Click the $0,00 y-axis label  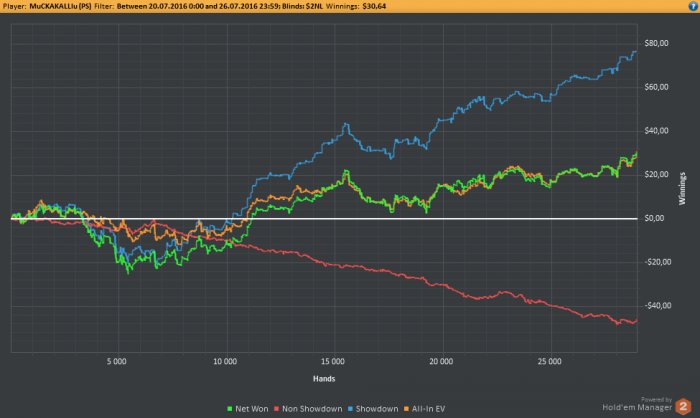pos(654,218)
